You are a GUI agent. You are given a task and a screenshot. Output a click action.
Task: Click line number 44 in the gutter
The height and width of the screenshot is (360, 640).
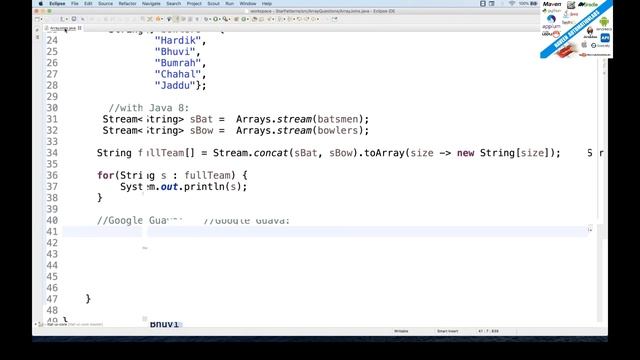(x=52, y=266)
